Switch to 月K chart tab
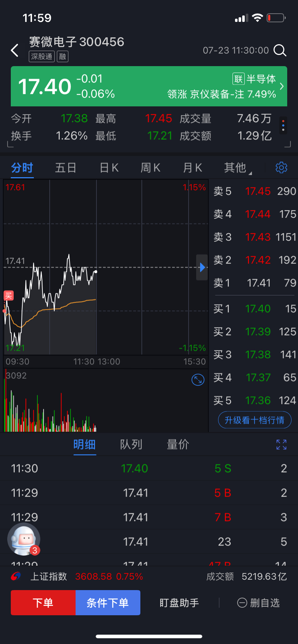The height and width of the screenshot is (644, 298). 193,167
